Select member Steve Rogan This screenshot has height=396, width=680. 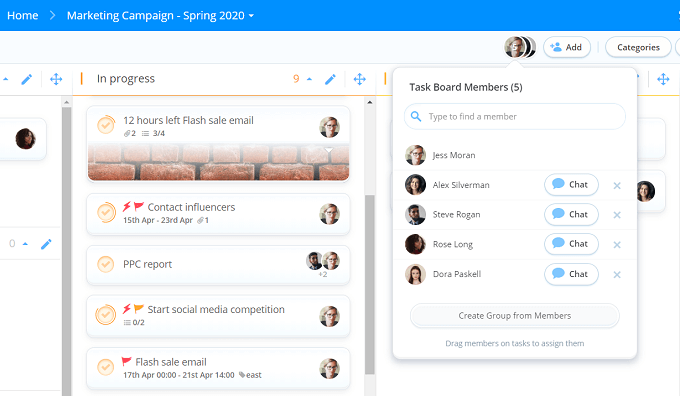[456, 215]
